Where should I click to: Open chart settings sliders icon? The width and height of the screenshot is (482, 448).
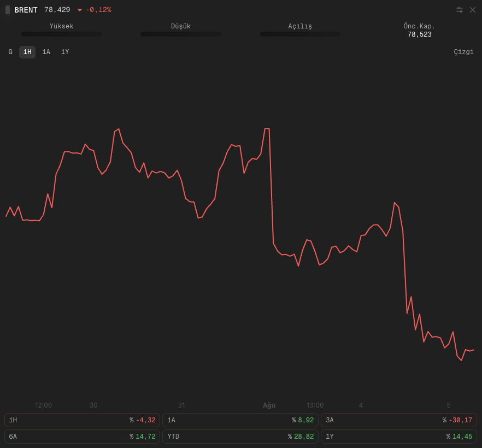[459, 10]
